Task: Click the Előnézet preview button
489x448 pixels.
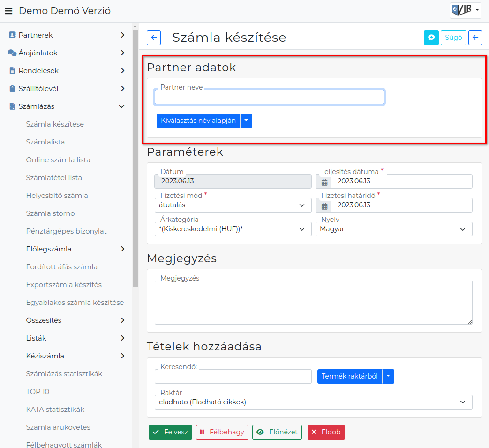Action: [x=277, y=432]
